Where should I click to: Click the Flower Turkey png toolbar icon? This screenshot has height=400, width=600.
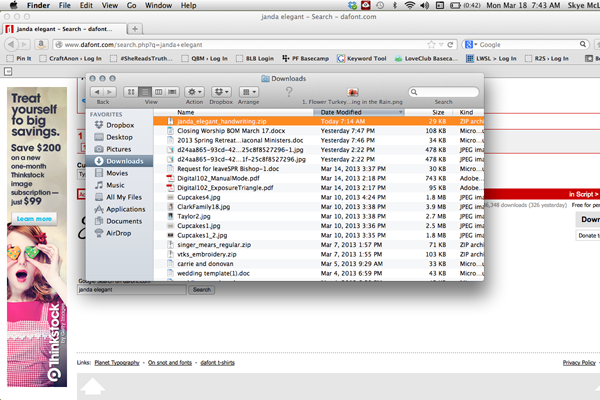[x=352, y=92]
